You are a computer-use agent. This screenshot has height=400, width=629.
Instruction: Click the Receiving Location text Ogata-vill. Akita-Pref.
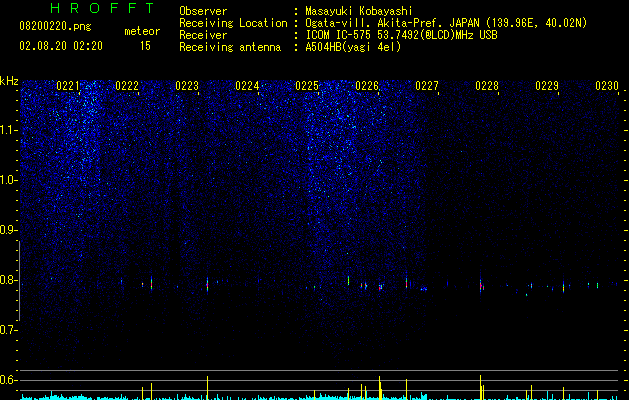click(x=375, y=23)
